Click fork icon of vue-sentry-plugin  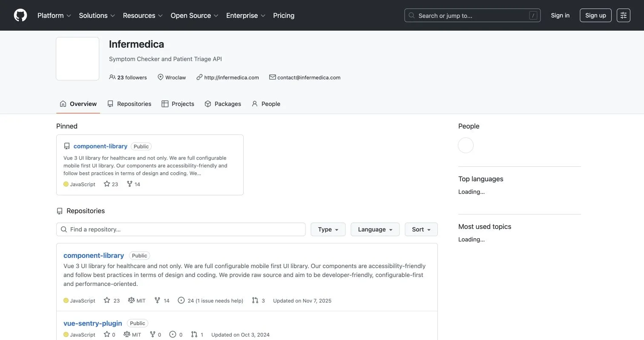(152, 334)
